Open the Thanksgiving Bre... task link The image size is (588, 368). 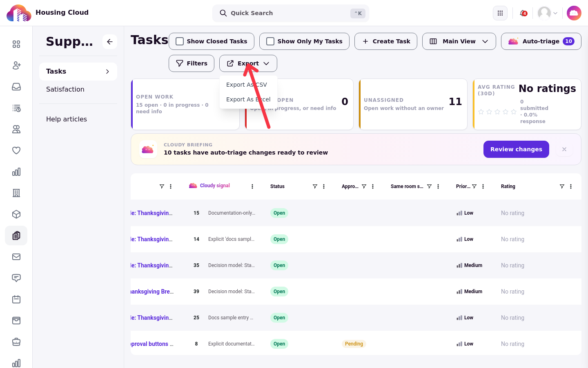(152, 292)
